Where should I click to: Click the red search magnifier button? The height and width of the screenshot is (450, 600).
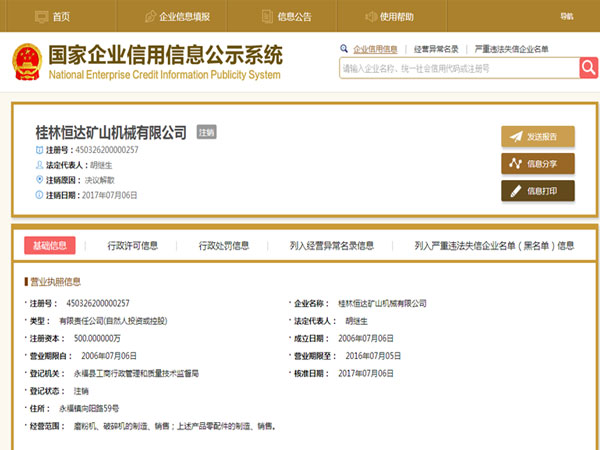(x=589, y=68)
